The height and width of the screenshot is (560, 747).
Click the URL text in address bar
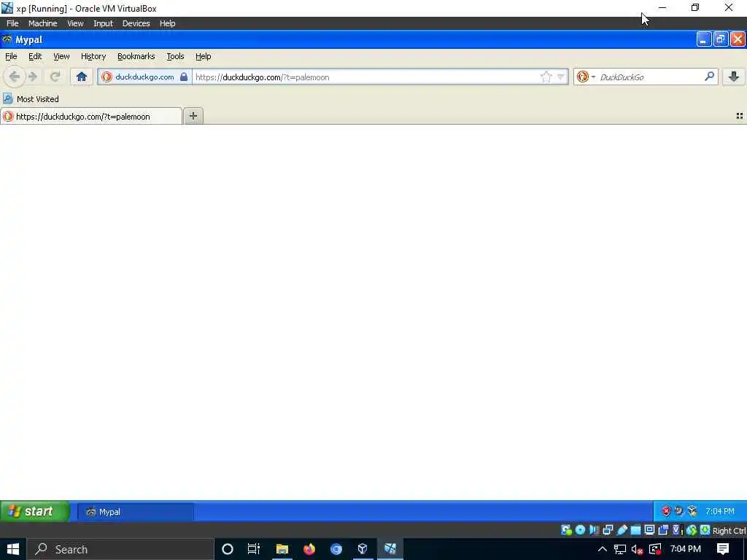click(x=262, y=77)
